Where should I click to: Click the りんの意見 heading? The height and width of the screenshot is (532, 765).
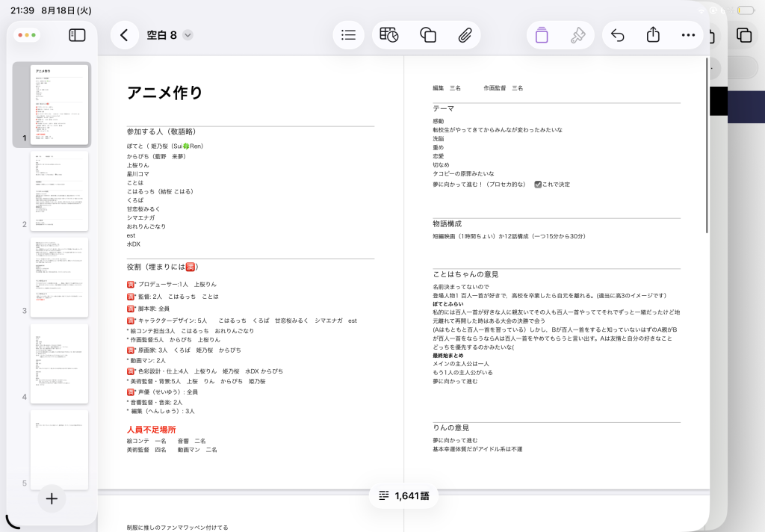[x=450, y=427]
